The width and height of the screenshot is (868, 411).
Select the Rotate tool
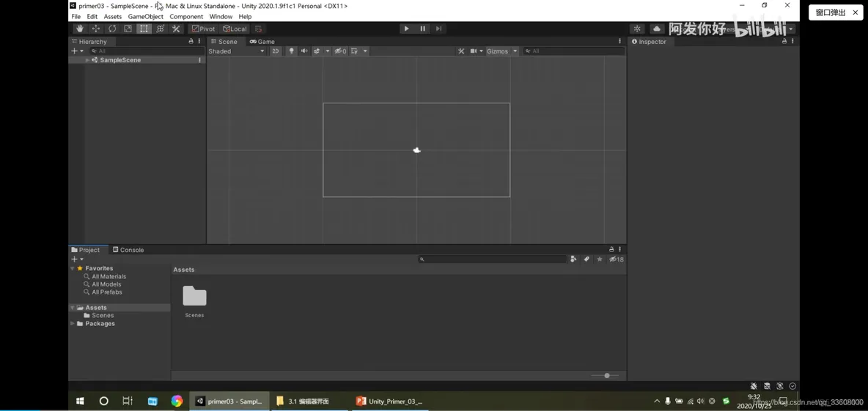coord(112,29)
